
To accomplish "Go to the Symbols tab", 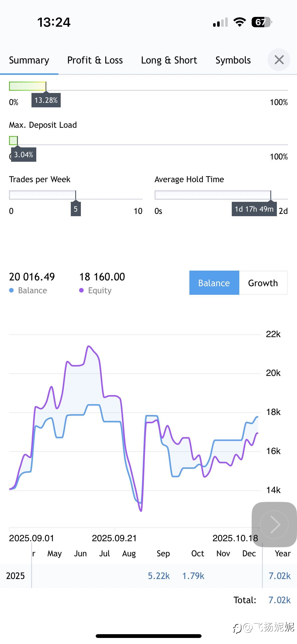I will tap(233, 60).
